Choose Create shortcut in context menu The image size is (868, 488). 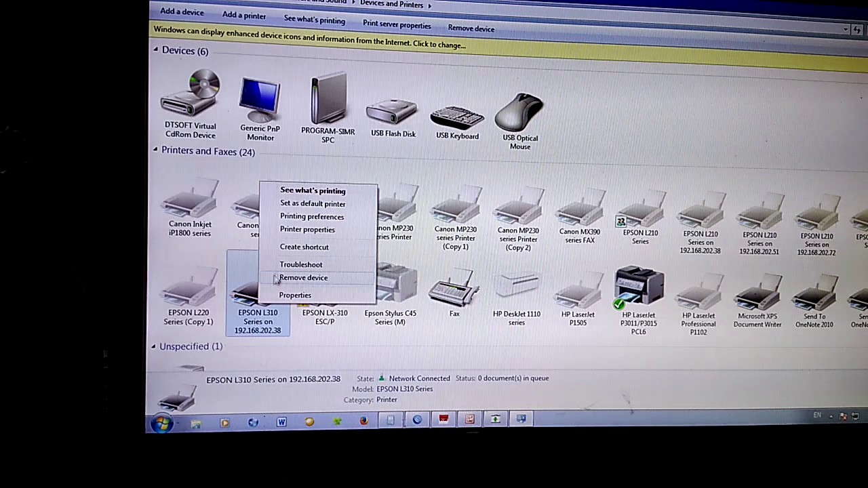click(304, 247)
